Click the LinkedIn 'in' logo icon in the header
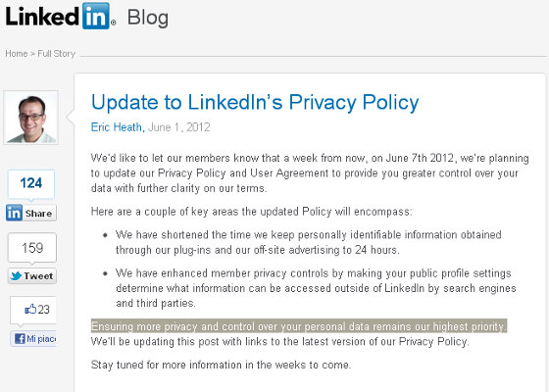This screenshot has width=549, height=392. tap(96, 16)
